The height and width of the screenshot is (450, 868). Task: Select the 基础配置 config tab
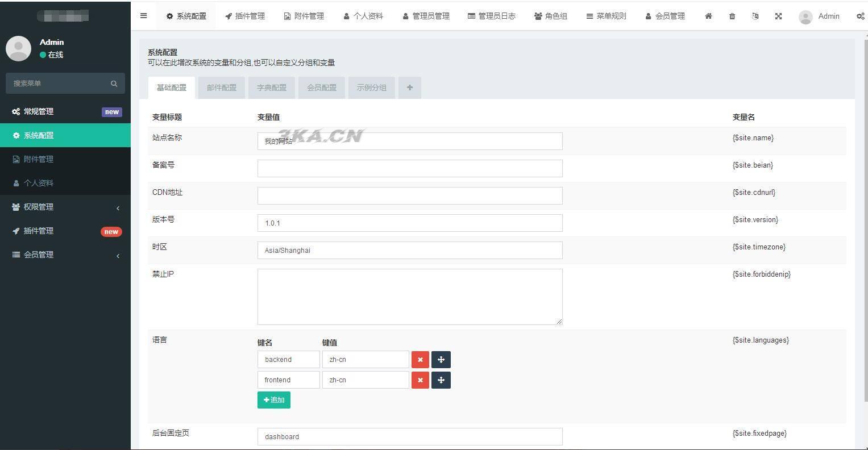click(172, 88)
